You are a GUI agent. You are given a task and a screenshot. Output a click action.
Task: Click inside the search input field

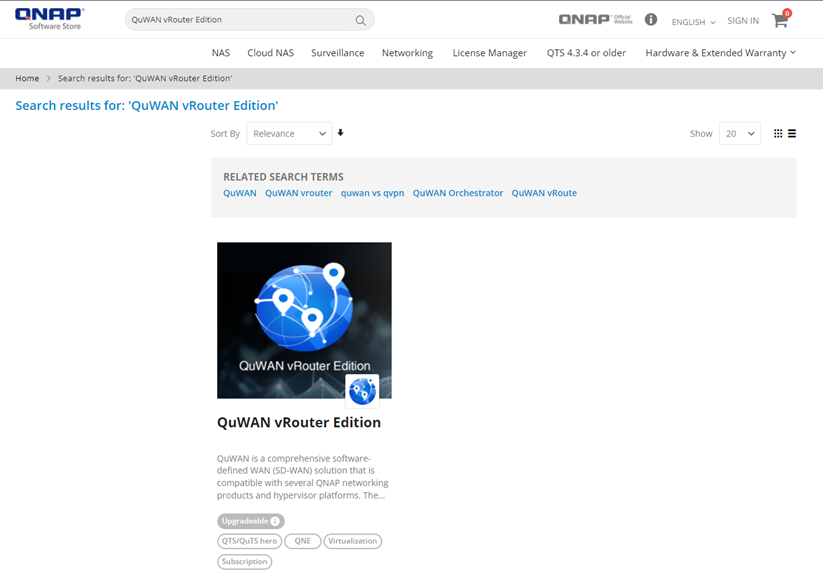tap(240, 20)
